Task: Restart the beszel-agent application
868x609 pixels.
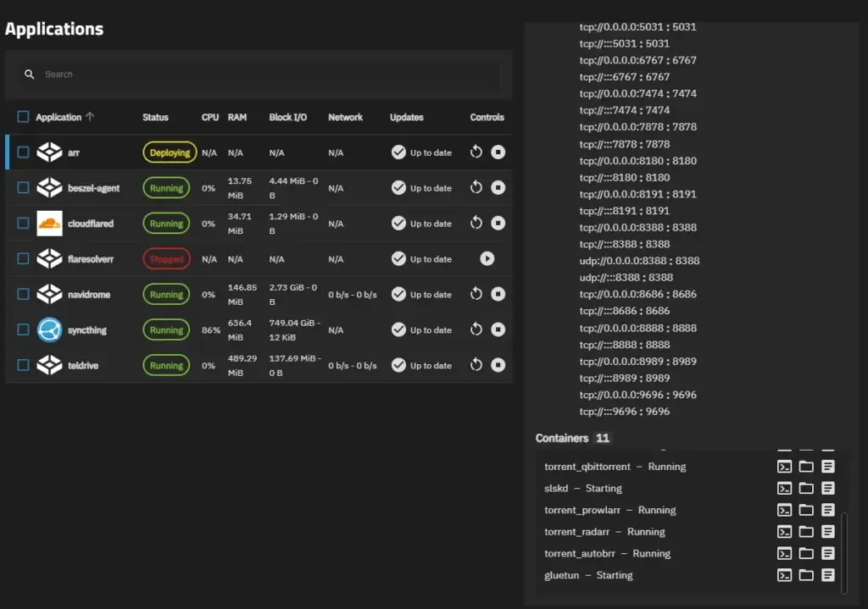Action: coord(476,187)
